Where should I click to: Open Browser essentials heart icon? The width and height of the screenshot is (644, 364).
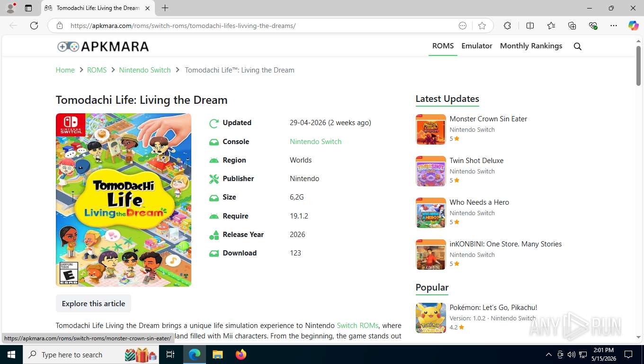pyautogui.click(x=593, y=26)
